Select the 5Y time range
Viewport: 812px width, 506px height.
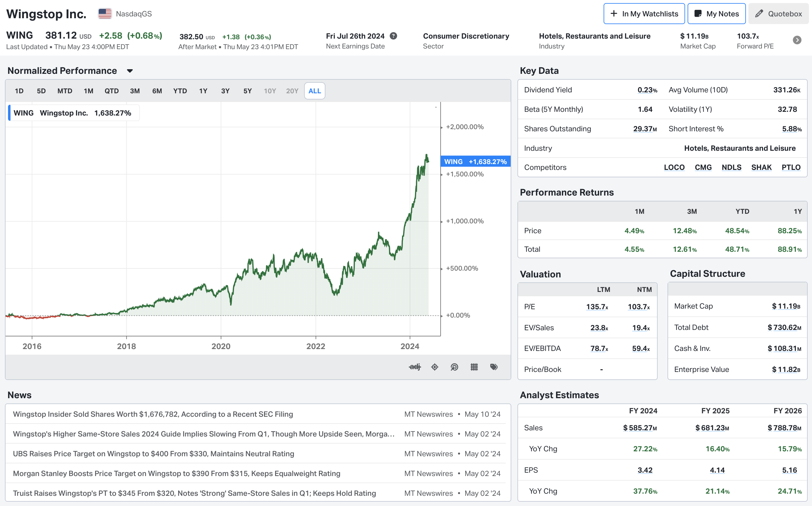[x=248, y=91]
